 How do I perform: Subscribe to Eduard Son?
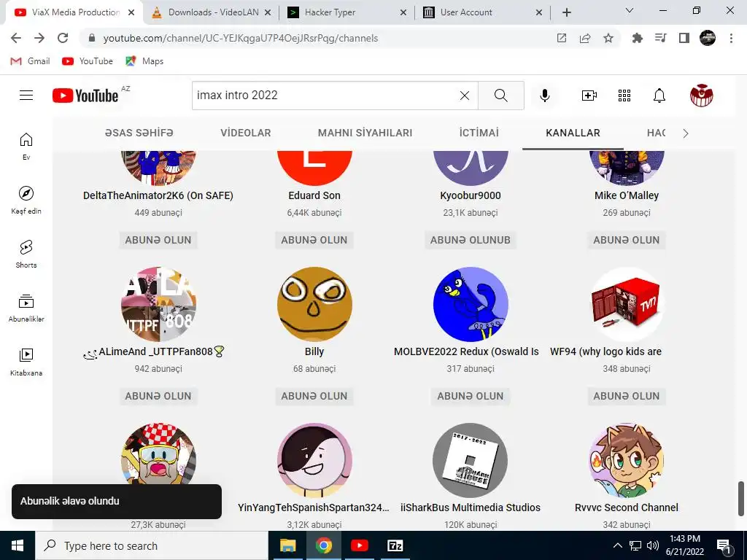click(314, 240)
